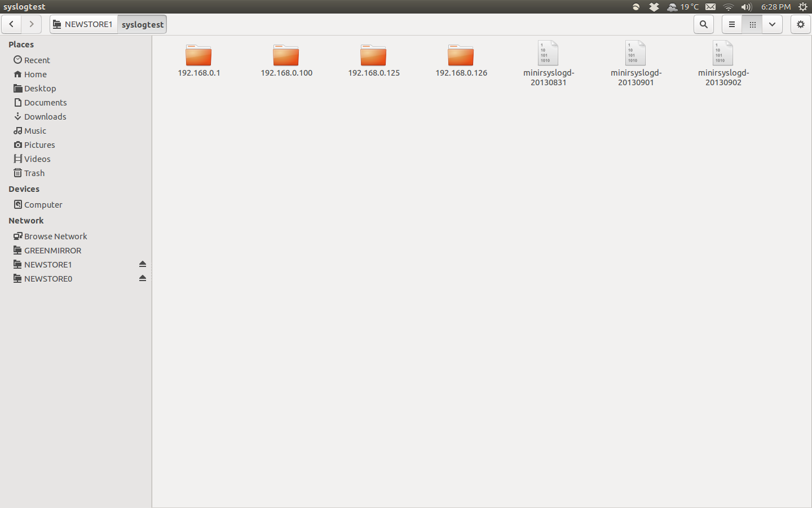The height and width of the screenshot is (508, 812).
Task: Open the 192.168.0.125 folder icon
Action: point(373,55)
